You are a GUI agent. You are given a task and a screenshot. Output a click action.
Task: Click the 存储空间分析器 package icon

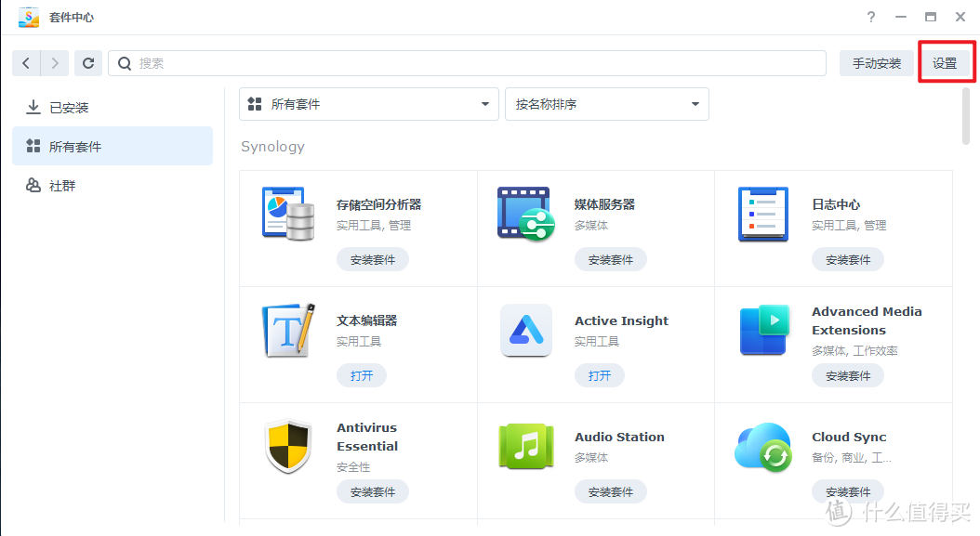click(288, 214)
